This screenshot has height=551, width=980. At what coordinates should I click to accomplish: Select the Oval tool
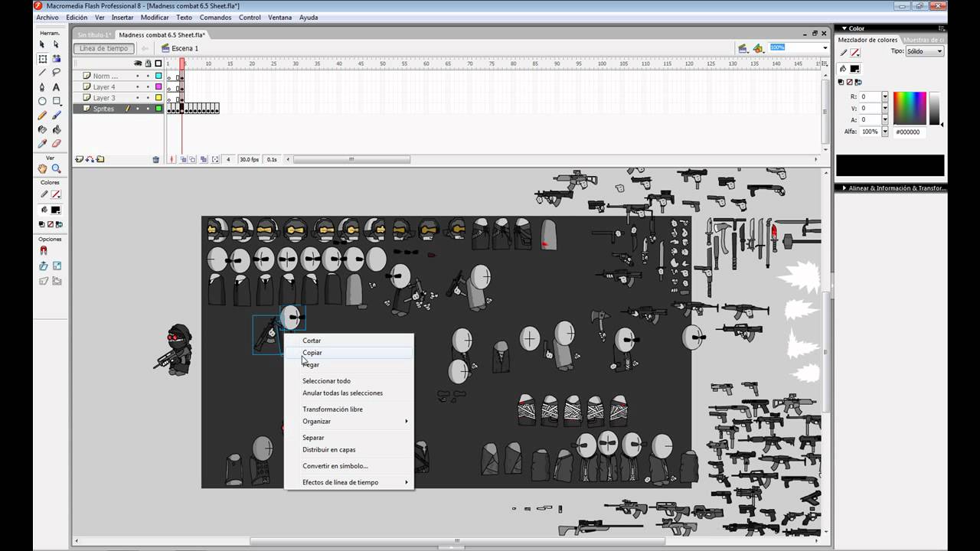42,101
